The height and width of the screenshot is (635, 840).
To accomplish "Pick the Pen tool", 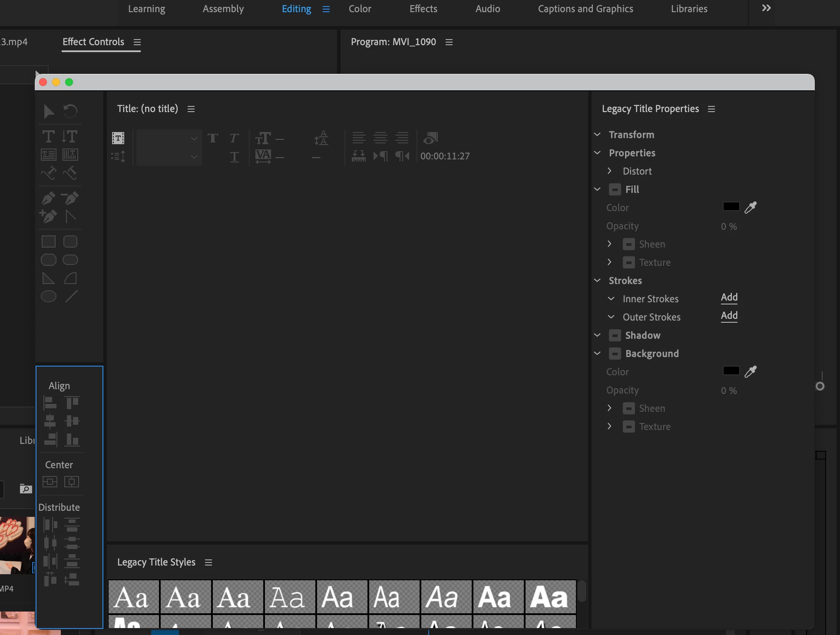I will [x=48, y=198].
